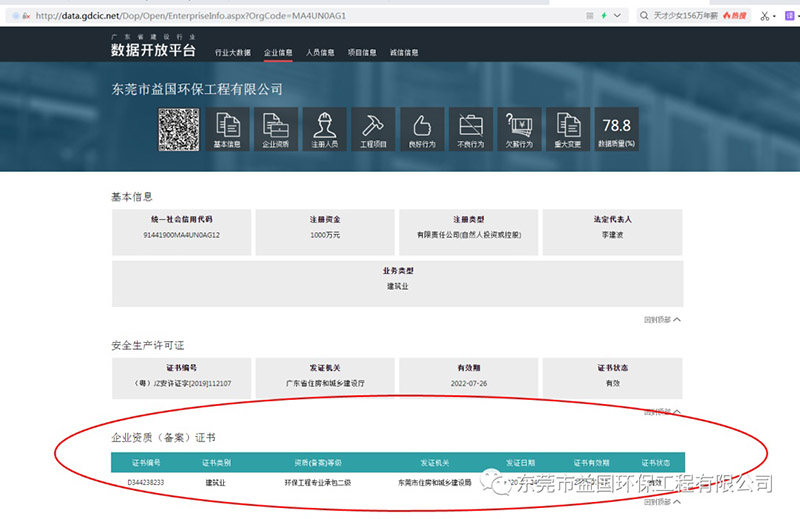The width and height of the screenshot is (800, 519).
Task: Open the 工程项目 hammer icon tile
Action: [373, 129]
